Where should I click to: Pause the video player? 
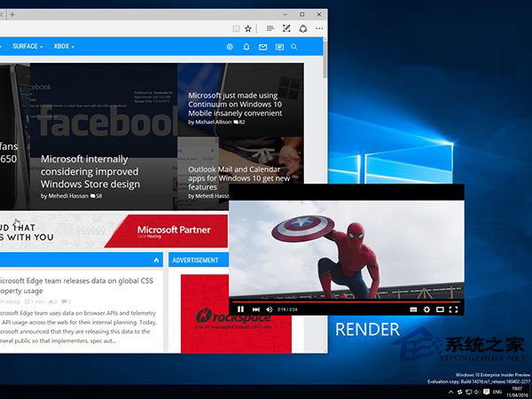[240, 309]
